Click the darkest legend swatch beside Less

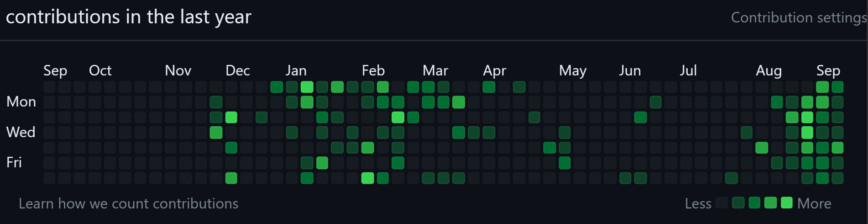(x=722, y=203)
